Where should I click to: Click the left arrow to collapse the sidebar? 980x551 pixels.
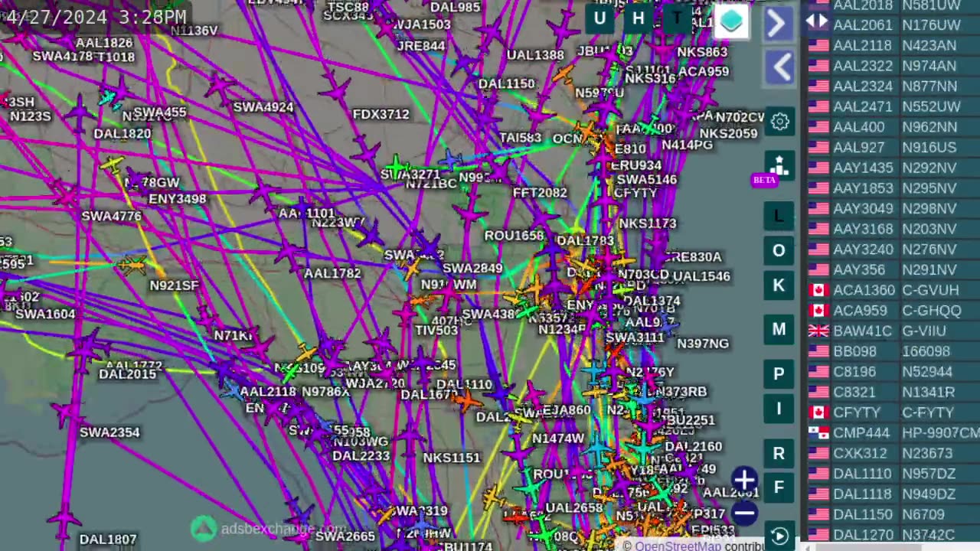[x=780, y=67]
